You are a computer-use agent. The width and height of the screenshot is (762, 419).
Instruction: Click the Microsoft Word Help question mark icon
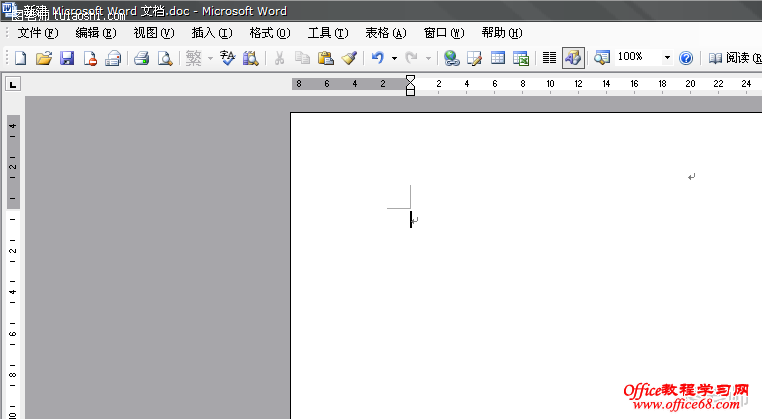tap(686, 58)
